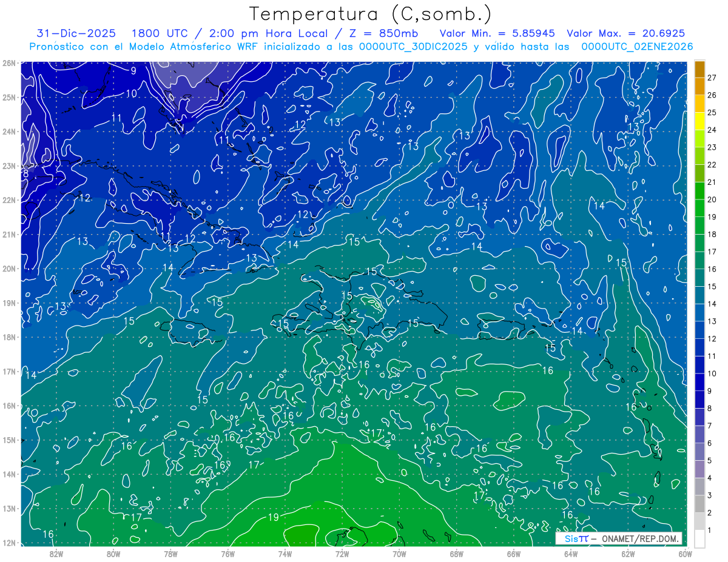Click the 19N latitude axis label
This screenshot has height=562, width=728.
[x=9, y=303]
